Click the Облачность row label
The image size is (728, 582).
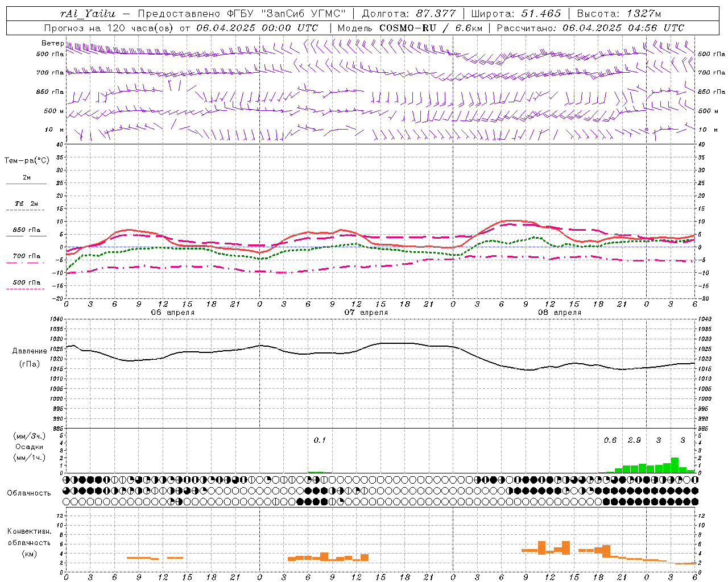29,493
